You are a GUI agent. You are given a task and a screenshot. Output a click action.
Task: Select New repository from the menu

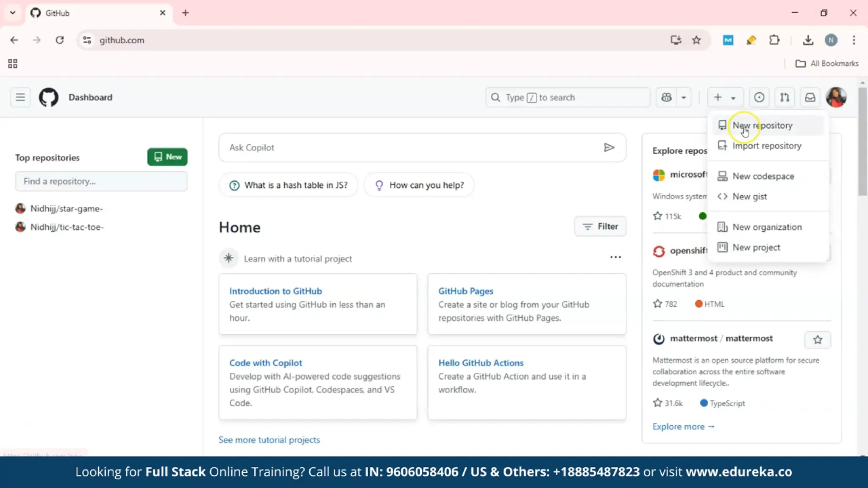pyautogui.click(x=768, y=125)
